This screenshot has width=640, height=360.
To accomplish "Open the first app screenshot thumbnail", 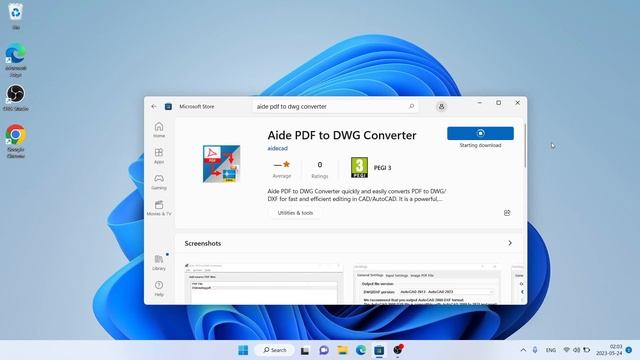I will tap(264, 283).
